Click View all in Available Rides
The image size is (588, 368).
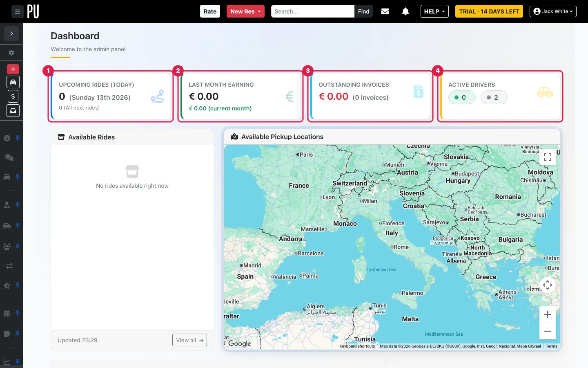(189, 340)
